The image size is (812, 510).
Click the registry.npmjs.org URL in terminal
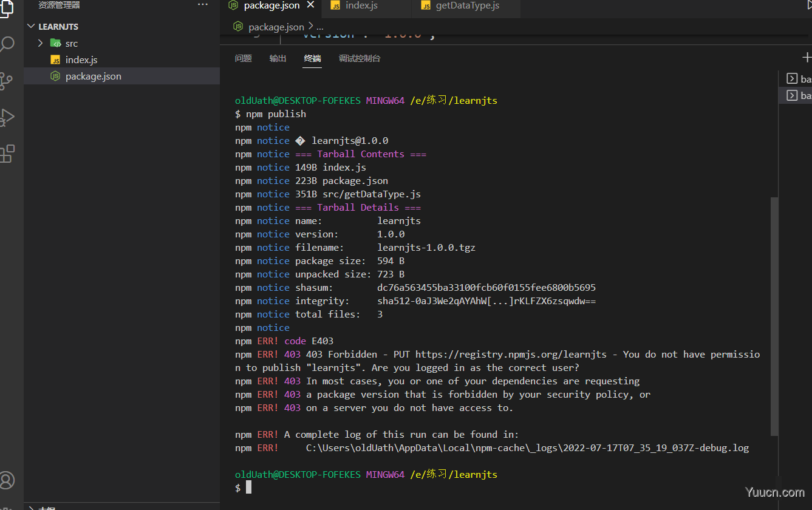click(511, 354)
